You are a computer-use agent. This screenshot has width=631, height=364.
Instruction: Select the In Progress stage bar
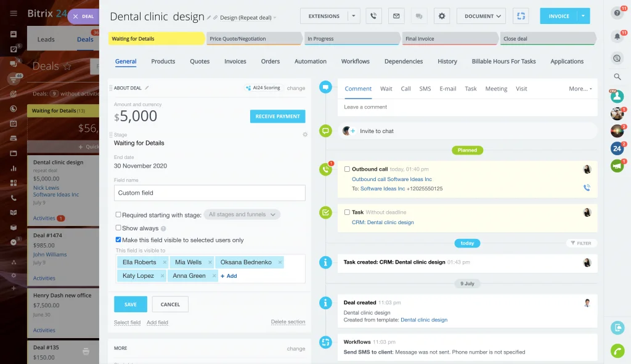coord(352,39)
